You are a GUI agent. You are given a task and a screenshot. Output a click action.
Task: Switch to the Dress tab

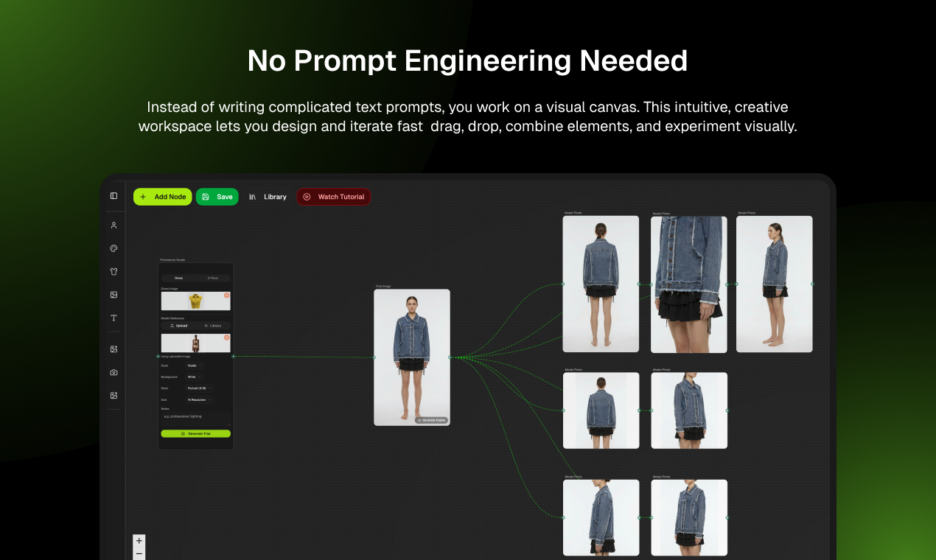click(x=179, y=278)
